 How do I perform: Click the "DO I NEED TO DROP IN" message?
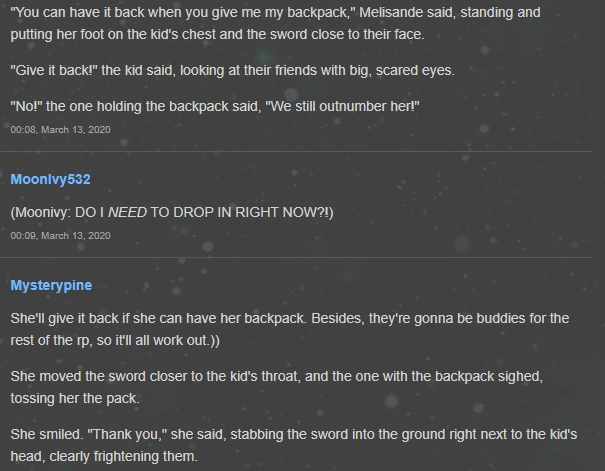coord(172,213)
